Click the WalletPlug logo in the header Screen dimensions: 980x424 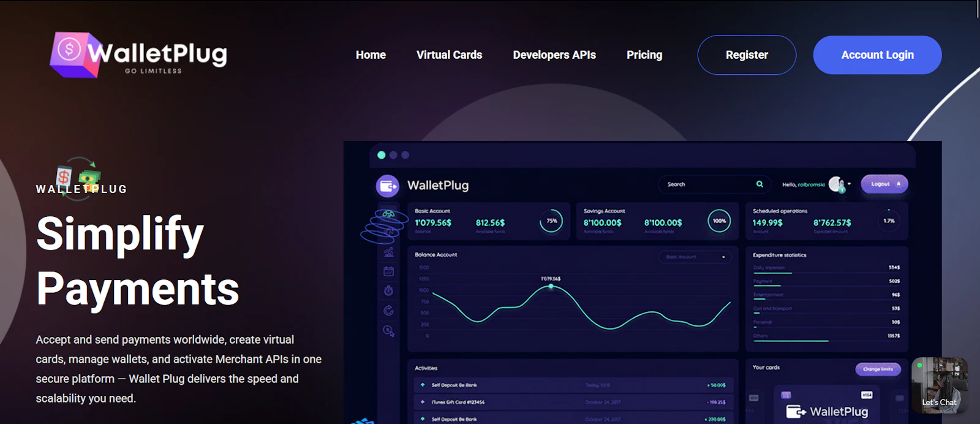pos(138,55)
